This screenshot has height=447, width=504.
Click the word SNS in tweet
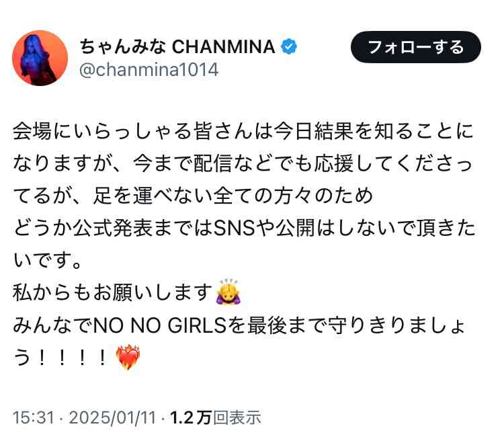(235, 228)
